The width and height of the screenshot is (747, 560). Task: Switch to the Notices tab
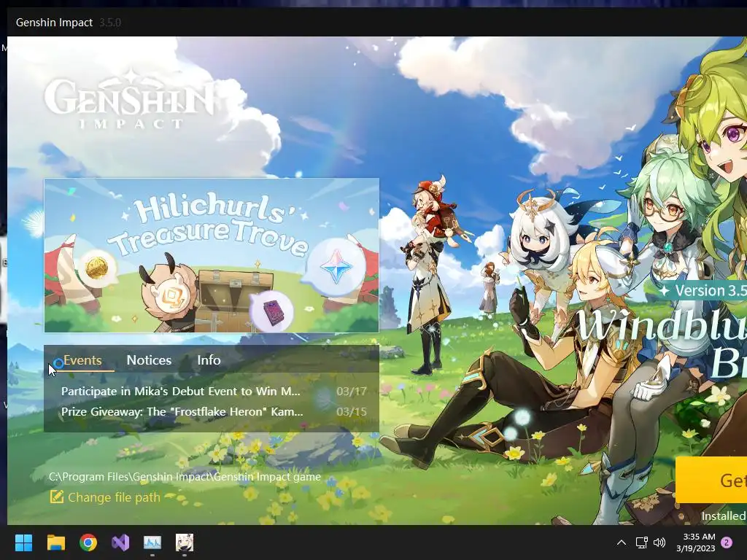[x=149, y=360]
